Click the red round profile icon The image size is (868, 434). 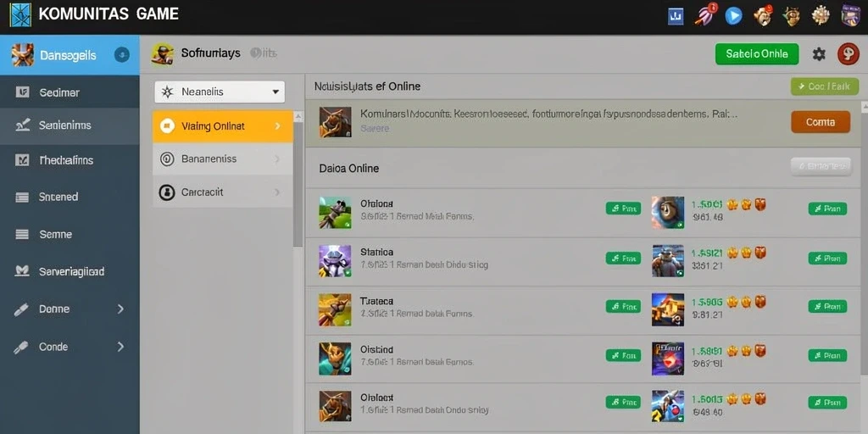pyautogui.click(x=848, y=54)
